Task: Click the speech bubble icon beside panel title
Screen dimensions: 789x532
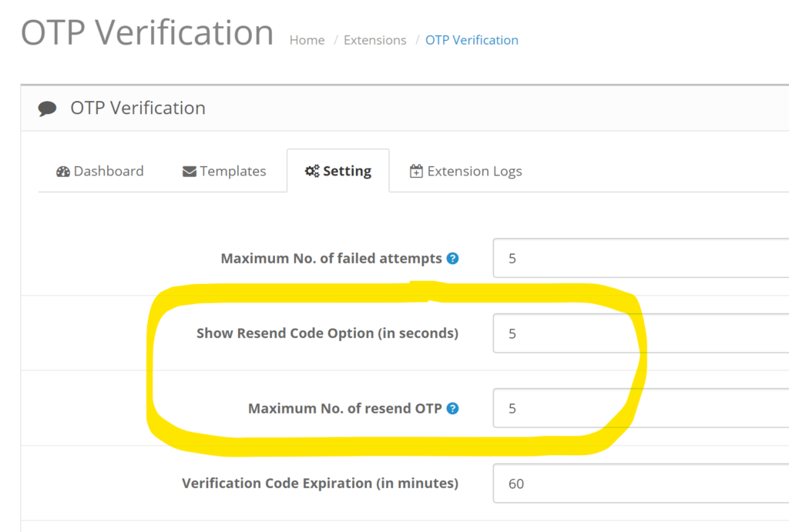Action: pyautogui.click(x=47, y=108)
